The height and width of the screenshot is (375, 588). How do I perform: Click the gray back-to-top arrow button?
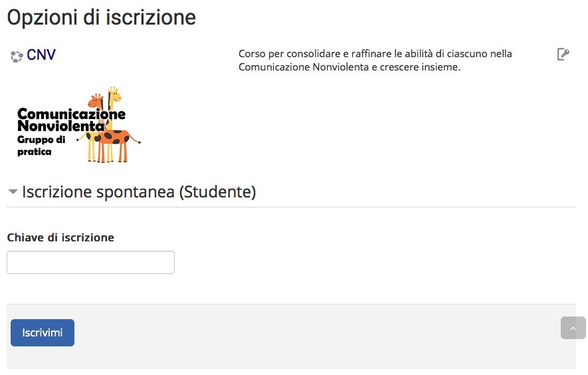coord(573,328)
